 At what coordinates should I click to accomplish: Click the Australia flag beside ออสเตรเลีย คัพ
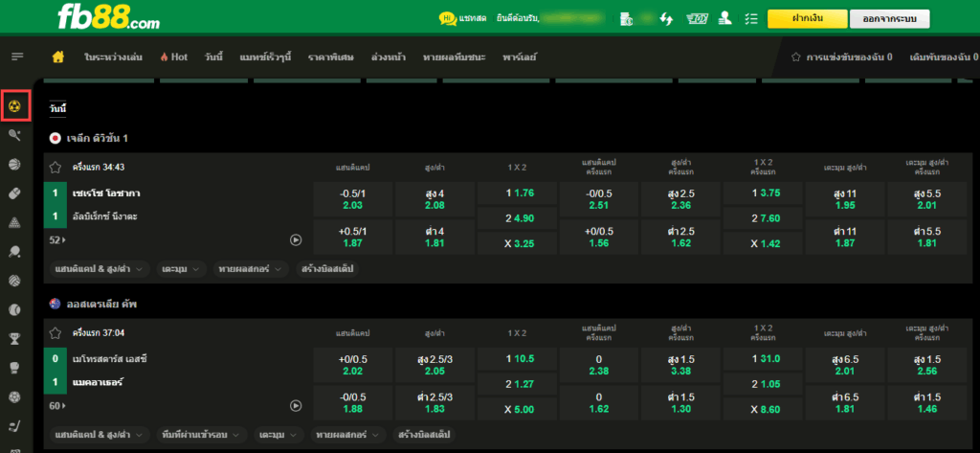point(56,305)
